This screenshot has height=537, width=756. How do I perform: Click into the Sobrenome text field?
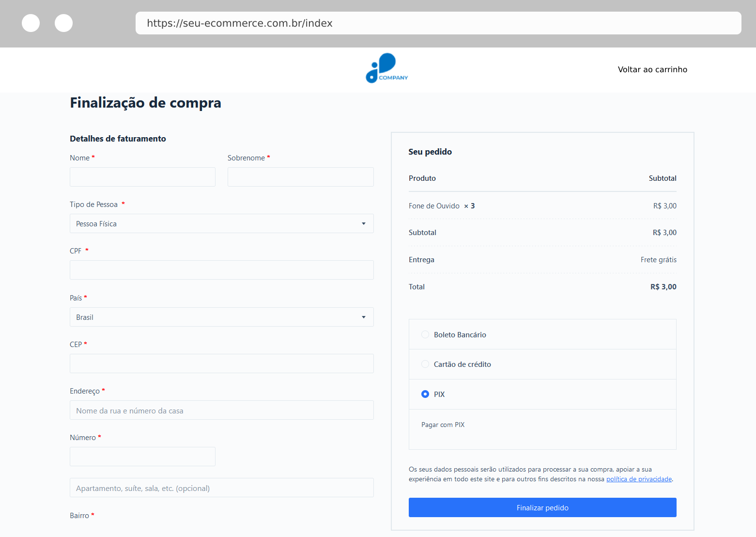tap(300, 177)
